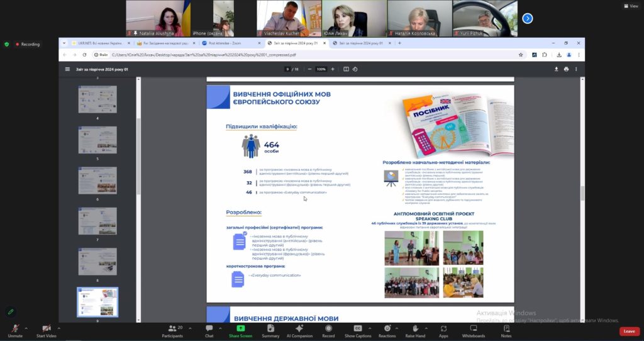Click the red Leave button
Viewport: 644px width, 341px height.
629,331
